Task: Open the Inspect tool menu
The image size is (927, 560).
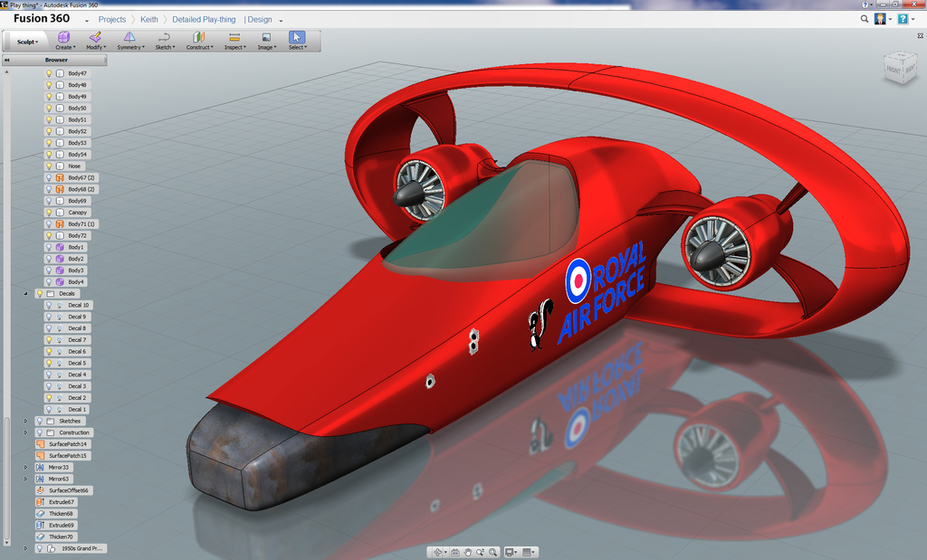Action: [234, 41]
